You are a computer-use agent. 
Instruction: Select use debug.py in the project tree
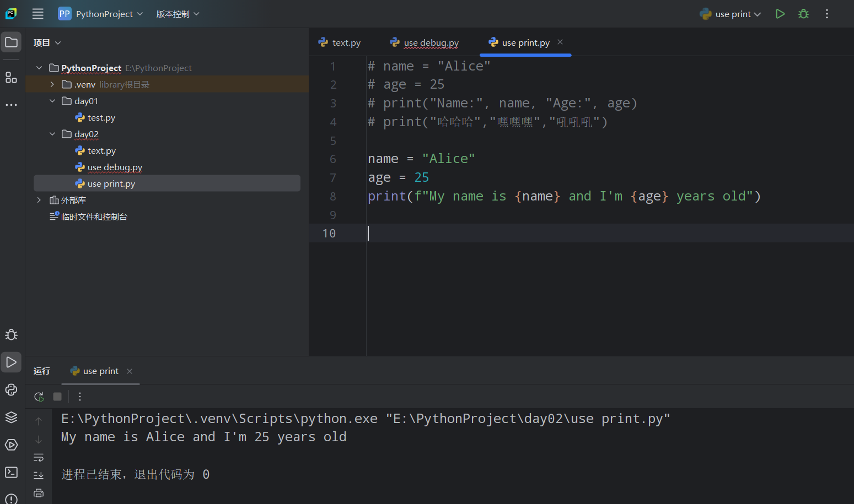click(109, 167)
